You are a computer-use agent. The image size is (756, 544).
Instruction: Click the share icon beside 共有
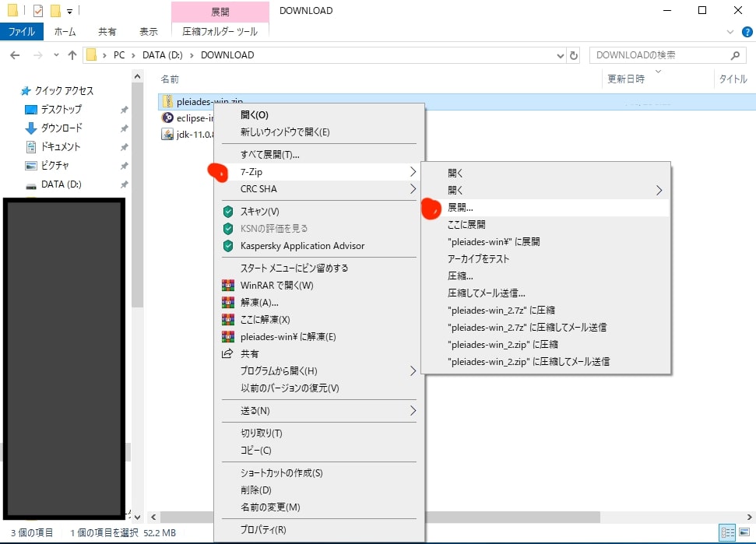(x=228, y=354)
